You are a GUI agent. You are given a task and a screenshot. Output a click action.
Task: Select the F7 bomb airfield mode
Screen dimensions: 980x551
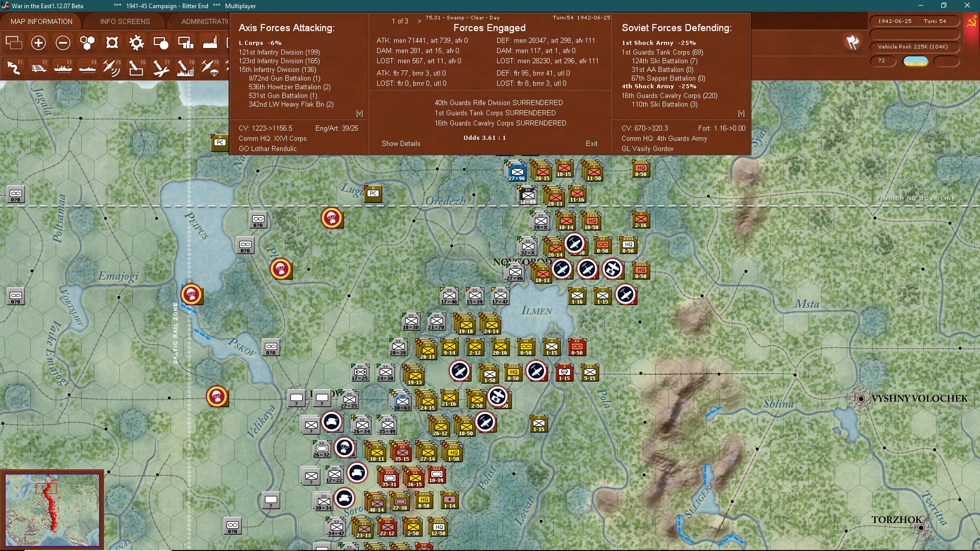[161, 67]
